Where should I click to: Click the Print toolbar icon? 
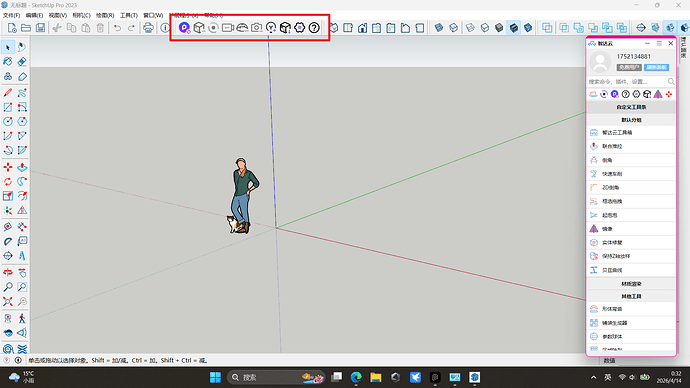tap(148, 28)
